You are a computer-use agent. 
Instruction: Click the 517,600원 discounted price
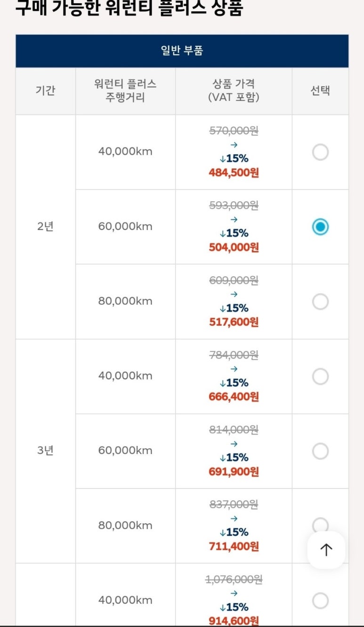[x=234, y=322]
